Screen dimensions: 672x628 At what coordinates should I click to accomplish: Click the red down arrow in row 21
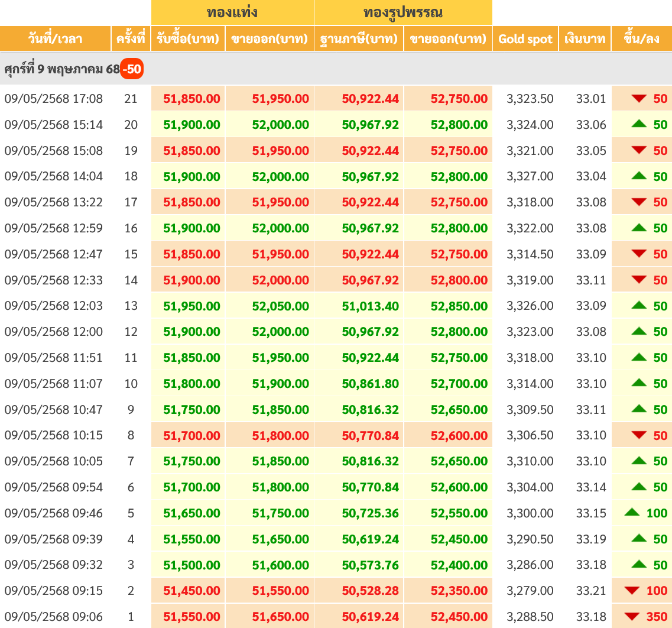click(x=638, y=99)
